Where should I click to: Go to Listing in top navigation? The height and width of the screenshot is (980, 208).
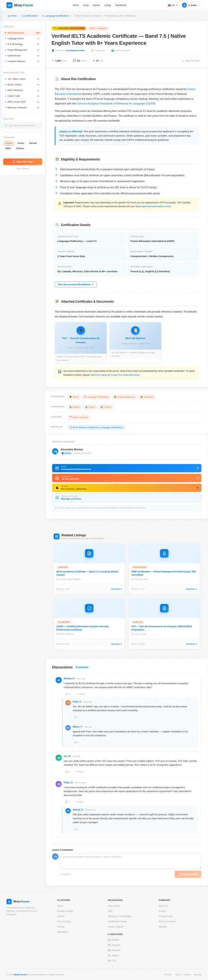[x=108, y=5]
